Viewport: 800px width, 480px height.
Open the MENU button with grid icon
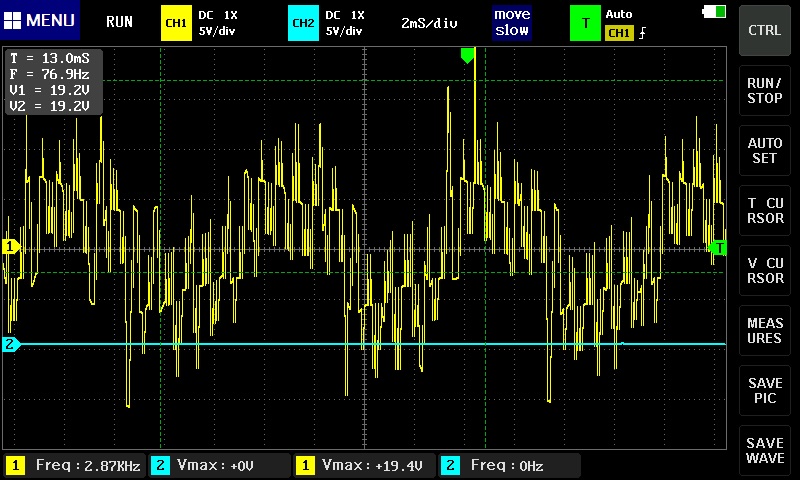click(40, 21)
